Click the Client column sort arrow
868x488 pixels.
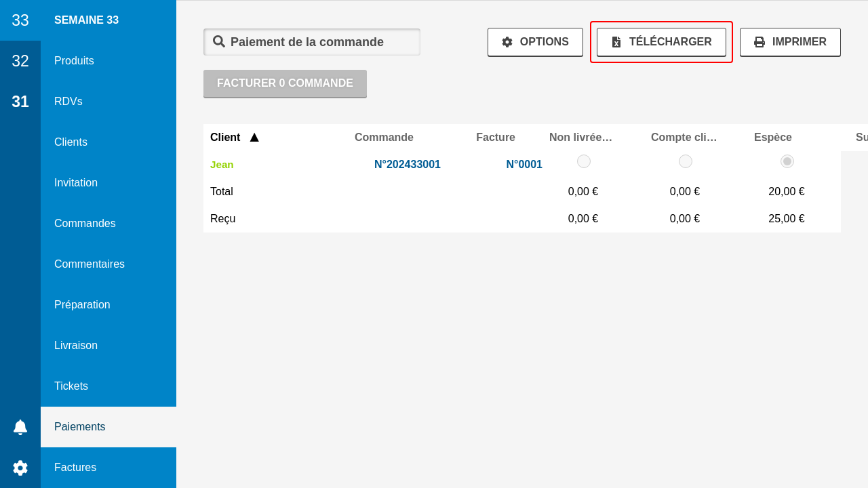[x=254, y=138]
